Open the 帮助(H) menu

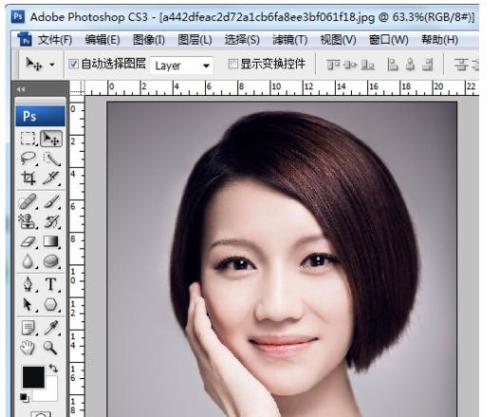[x=440, y=40]
